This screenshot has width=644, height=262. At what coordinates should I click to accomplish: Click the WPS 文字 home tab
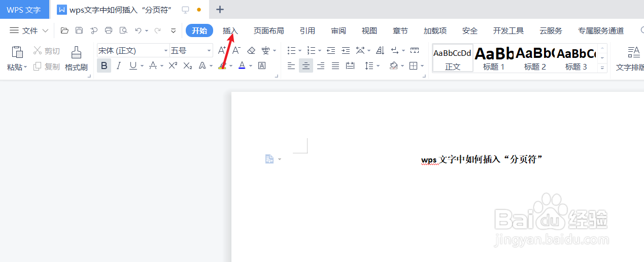click(x=24, y=10)
